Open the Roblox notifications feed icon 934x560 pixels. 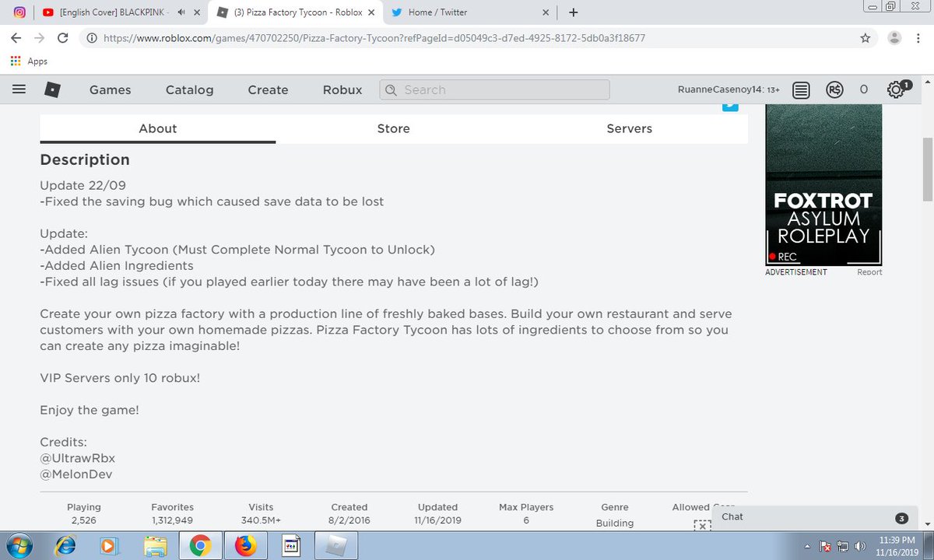tap(801, 90)
